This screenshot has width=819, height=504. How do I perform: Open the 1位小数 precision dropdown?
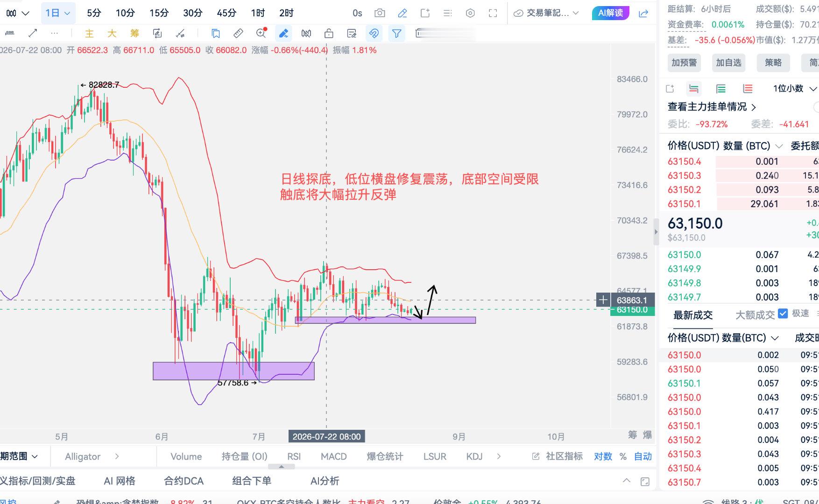(795, 89)
